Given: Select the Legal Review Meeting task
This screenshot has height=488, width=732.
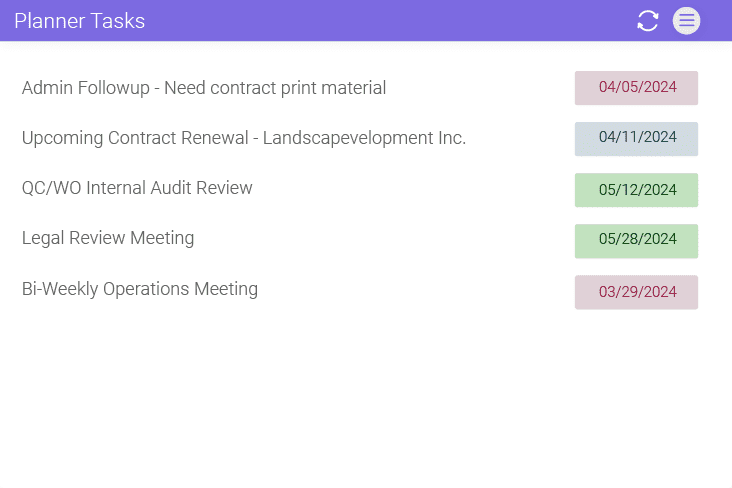Looking at the screenshot, I should coord(108,238).
